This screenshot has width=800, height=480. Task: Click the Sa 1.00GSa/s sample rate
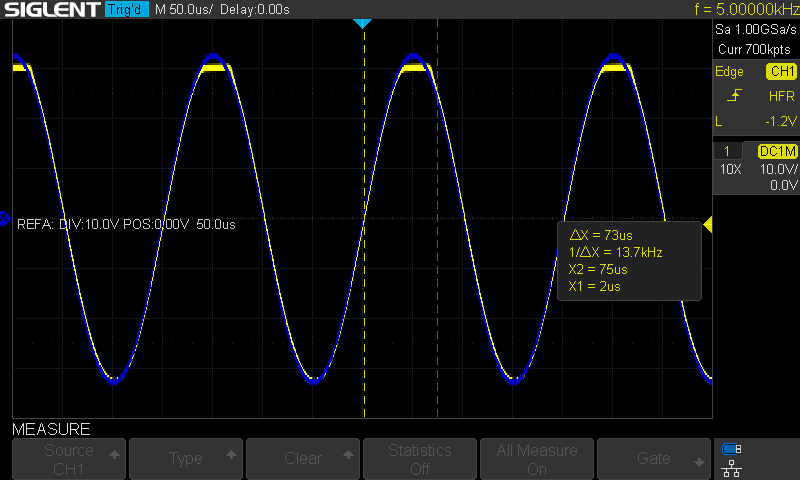pos(756,30)
